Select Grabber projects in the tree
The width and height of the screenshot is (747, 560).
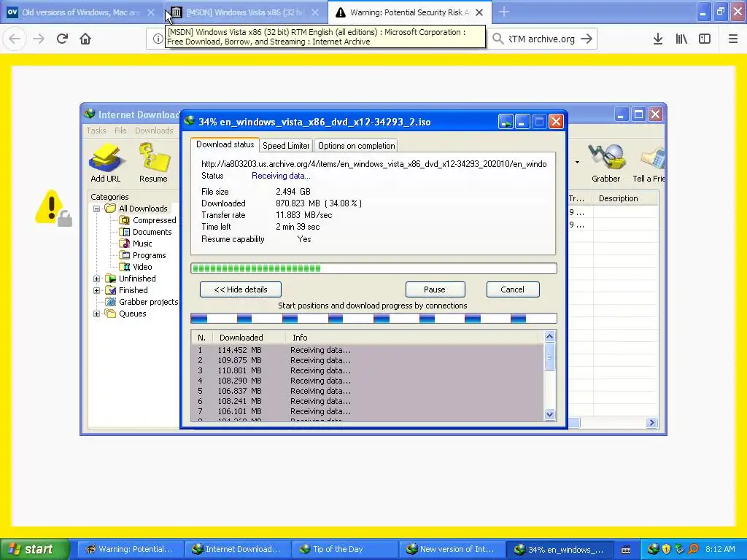pos(142,302)
